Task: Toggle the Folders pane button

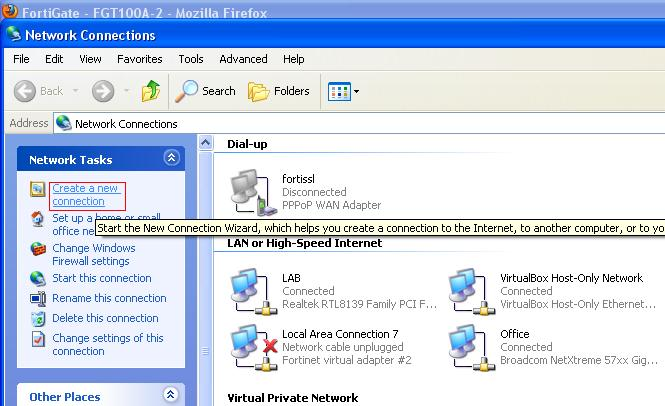Action: pyautogui.click(x=279, y=91)
